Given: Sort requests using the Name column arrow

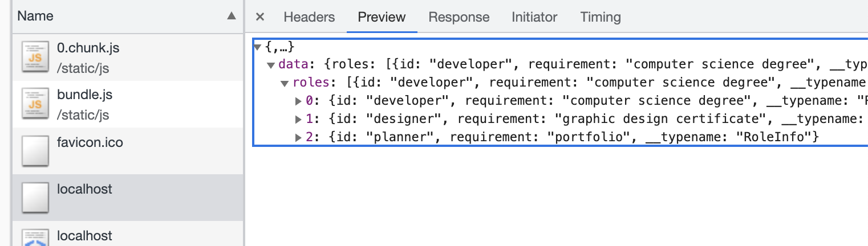Looking at the screenshot, I should click(x=232, y=16).
